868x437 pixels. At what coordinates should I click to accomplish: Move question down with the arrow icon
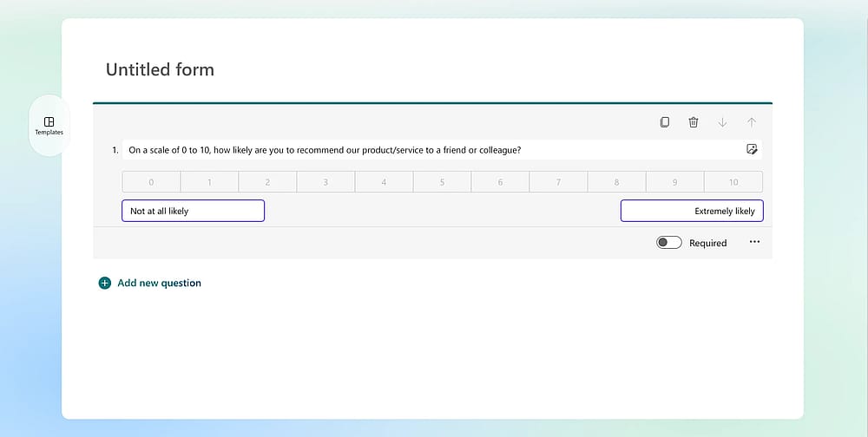tap(722, 122)
